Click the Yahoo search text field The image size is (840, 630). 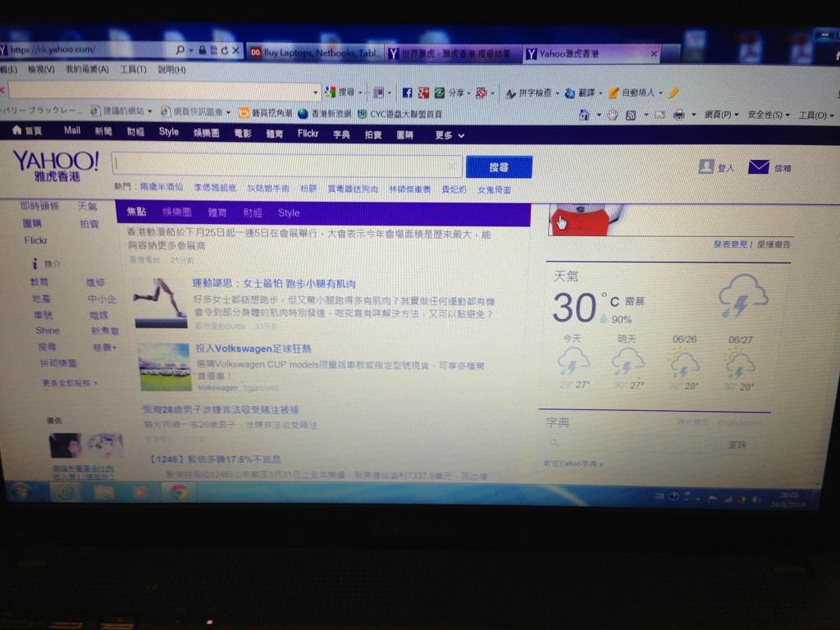(287, 166)
